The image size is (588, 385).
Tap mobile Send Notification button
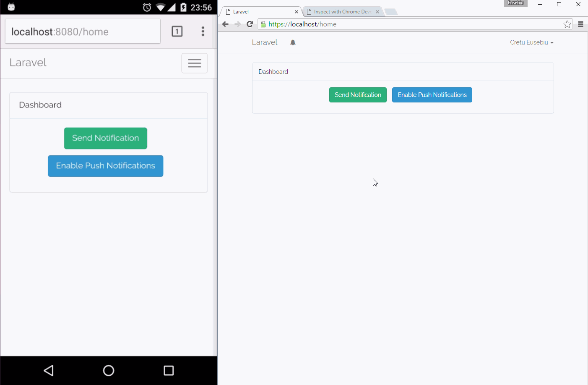click(105, 138)
